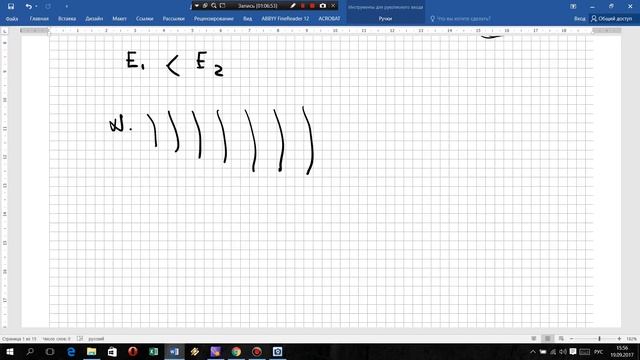Open Google Chrome from taskbar
The width and height of the screenshot is (640, 360).
coord(236,351)
